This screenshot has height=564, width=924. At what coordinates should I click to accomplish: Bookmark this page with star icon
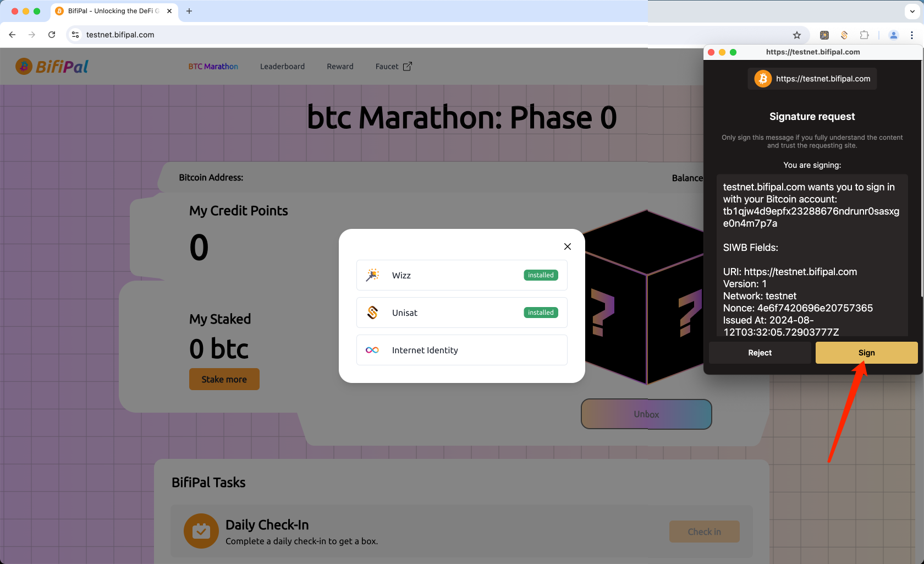click(797, 35)
